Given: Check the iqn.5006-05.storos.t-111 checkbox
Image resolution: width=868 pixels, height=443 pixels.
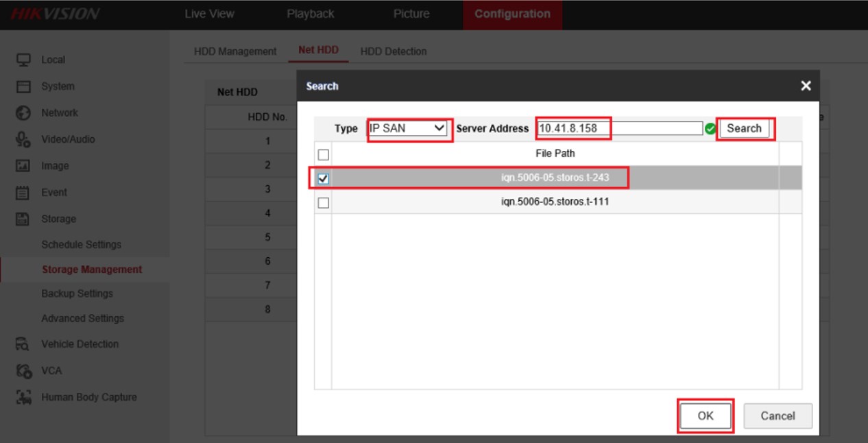Looking at the screenshot, I should click(x=324, y=202).
